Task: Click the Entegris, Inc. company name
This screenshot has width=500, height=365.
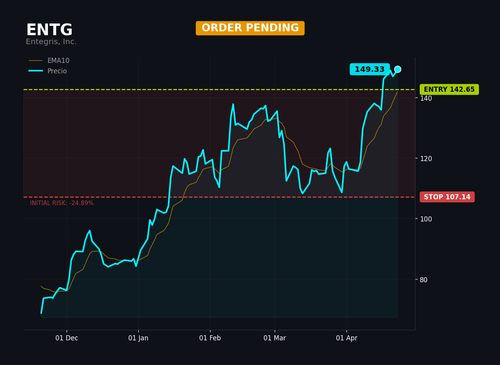Action: (x=51, y=42)
